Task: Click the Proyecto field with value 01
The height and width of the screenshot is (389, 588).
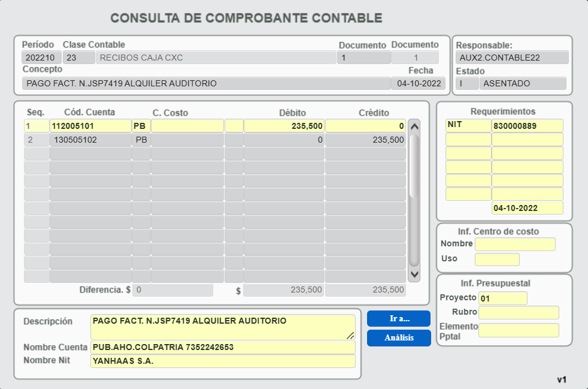Action: 503,298
